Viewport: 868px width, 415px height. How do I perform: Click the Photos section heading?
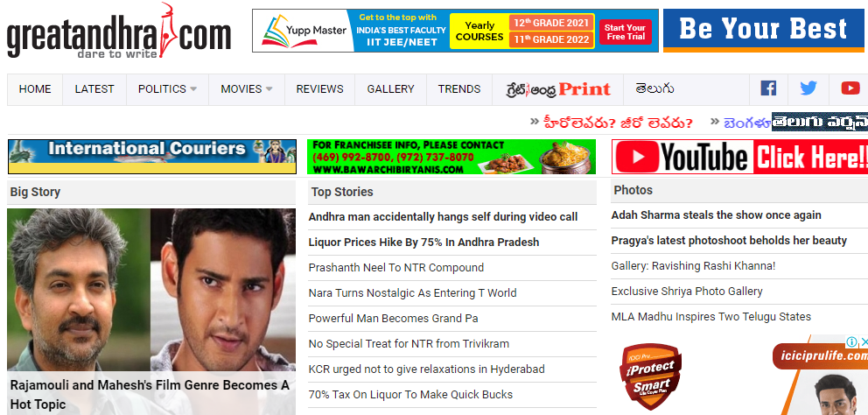click(633, 190)
